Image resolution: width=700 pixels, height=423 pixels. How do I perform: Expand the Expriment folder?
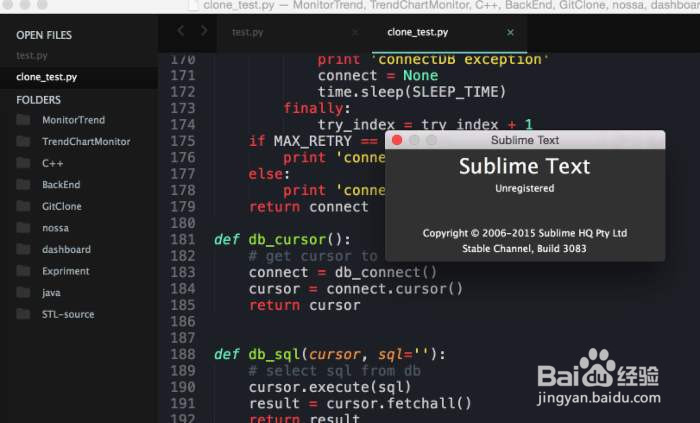click(x=66, y=271)
